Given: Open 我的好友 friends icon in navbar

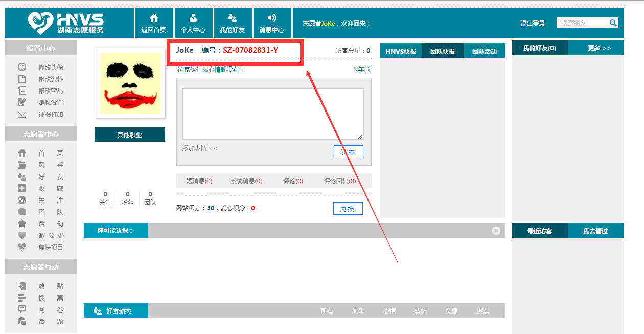Looking at the screenshot, I should tap(232, 18).
